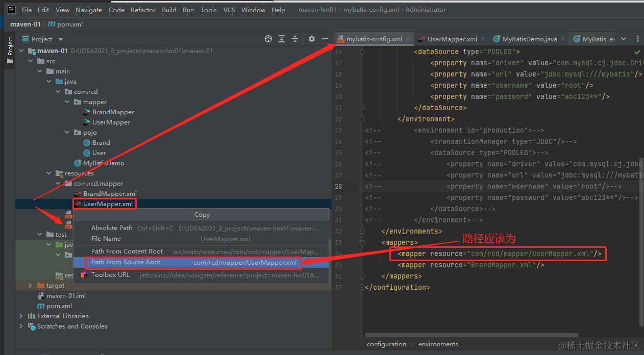Click the Scratches and Consoles icon
Viewport: 644px width, 355px height.
(x=32, y=326)
